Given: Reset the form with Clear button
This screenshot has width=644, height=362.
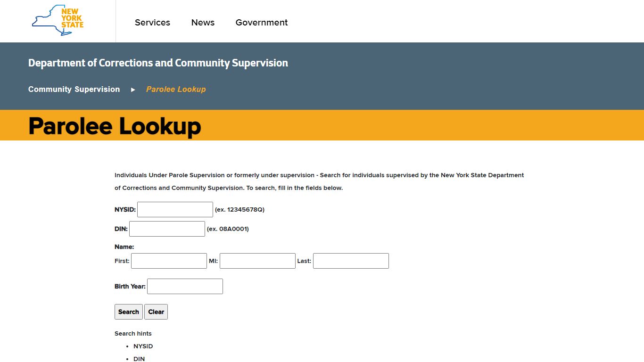Looking at the screenshot, I should click(x=156, y=312).
